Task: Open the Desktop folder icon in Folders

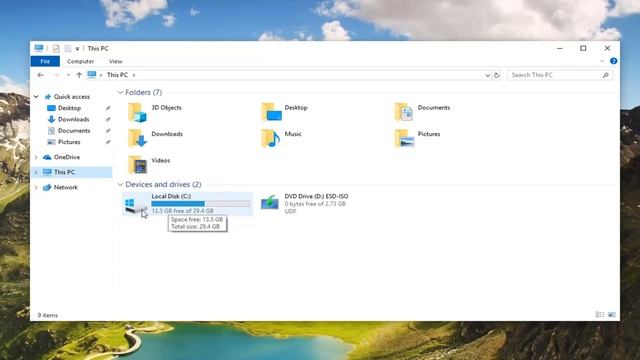Action: [271, 112]
